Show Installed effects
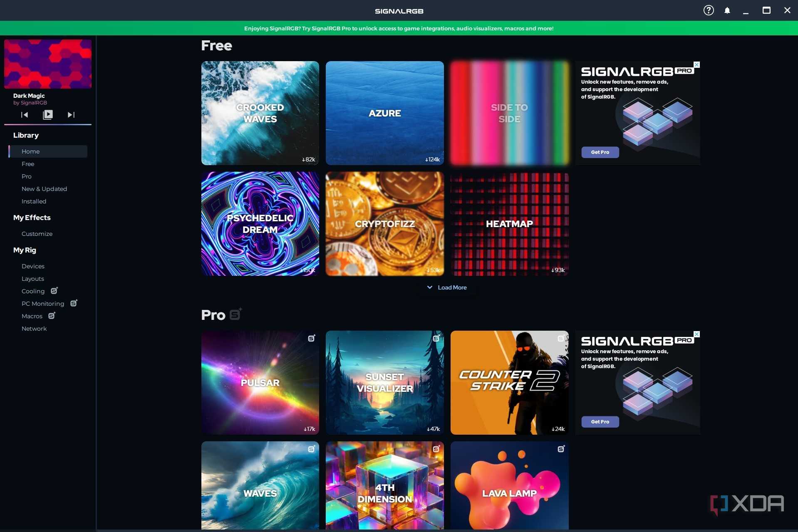 [x=34, y=201]
